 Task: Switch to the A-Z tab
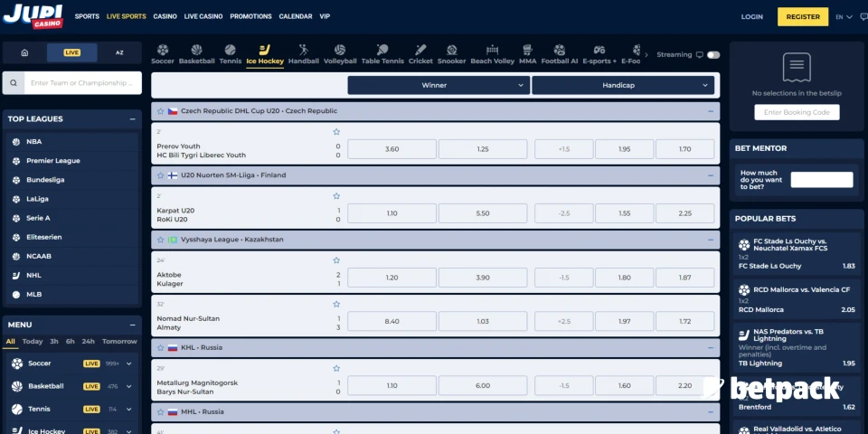119,52
